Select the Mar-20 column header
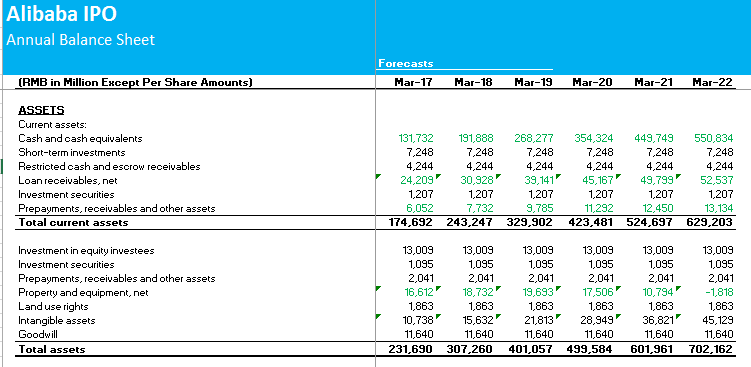Screen dimensions: 751x367 [x=592, y=82]
